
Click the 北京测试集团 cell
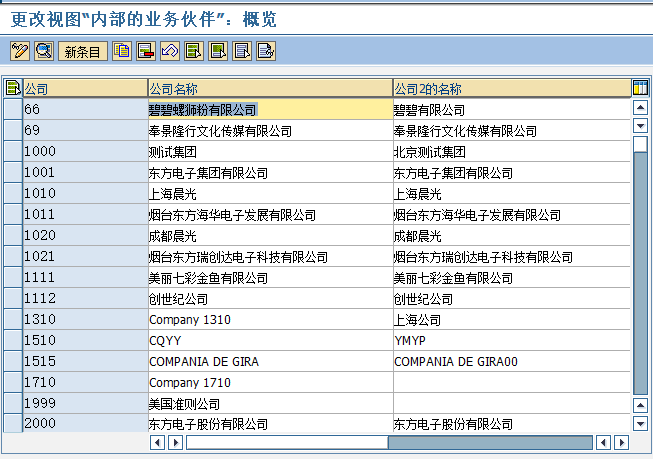coord(512,152)
